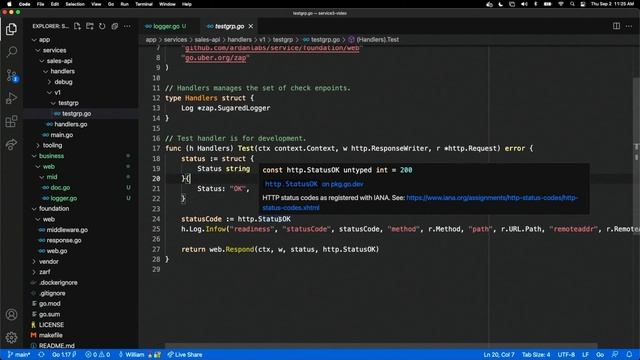Open doc.go under mid folder

(60, 187)
